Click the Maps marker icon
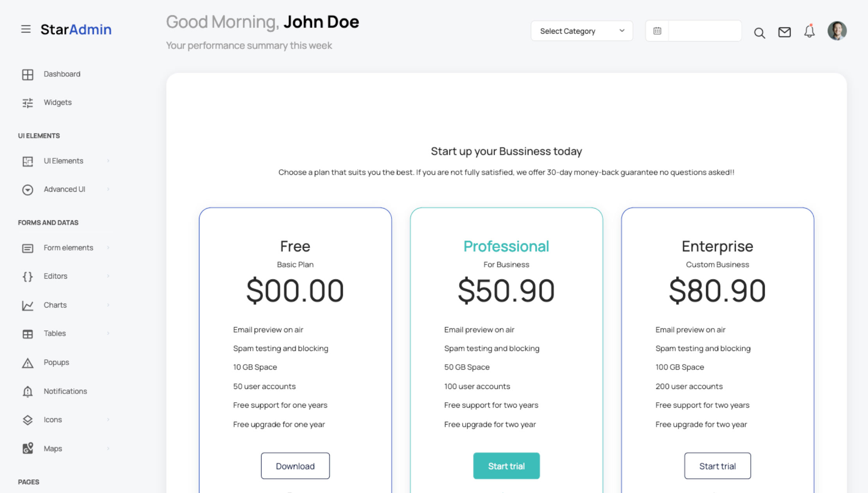Screen dimensions: 868x493 click(27, 449)
